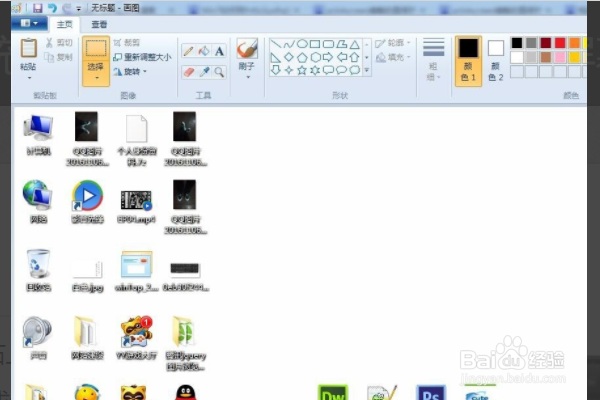Select the Magnifier tool
Image resolution: width=600 pixels, height=400 pixels.
tap(219, 72)
